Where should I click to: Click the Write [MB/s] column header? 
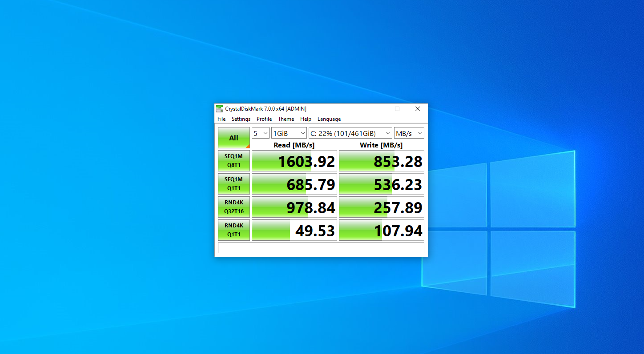381,145
